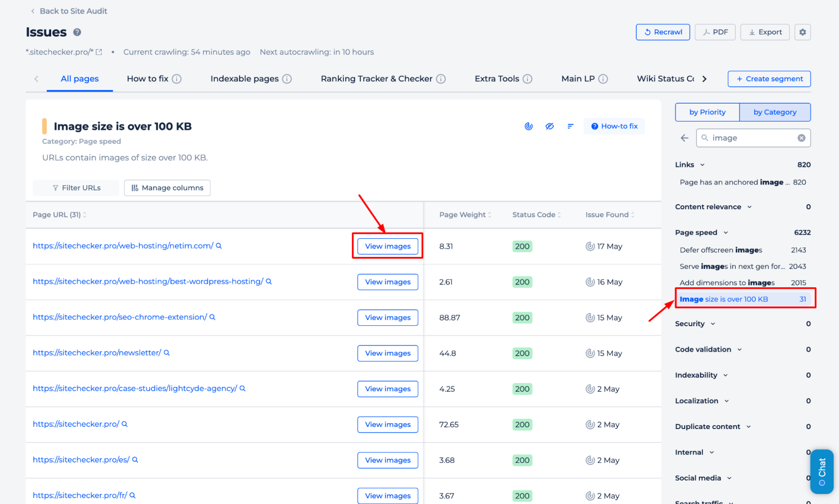Select the All pages tab

pos(80,79)
